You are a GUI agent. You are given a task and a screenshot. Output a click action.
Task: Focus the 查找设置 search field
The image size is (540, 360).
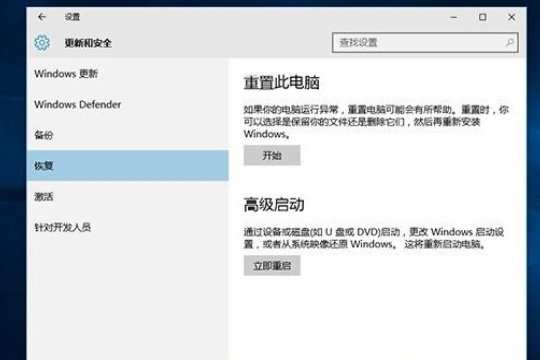425,43
